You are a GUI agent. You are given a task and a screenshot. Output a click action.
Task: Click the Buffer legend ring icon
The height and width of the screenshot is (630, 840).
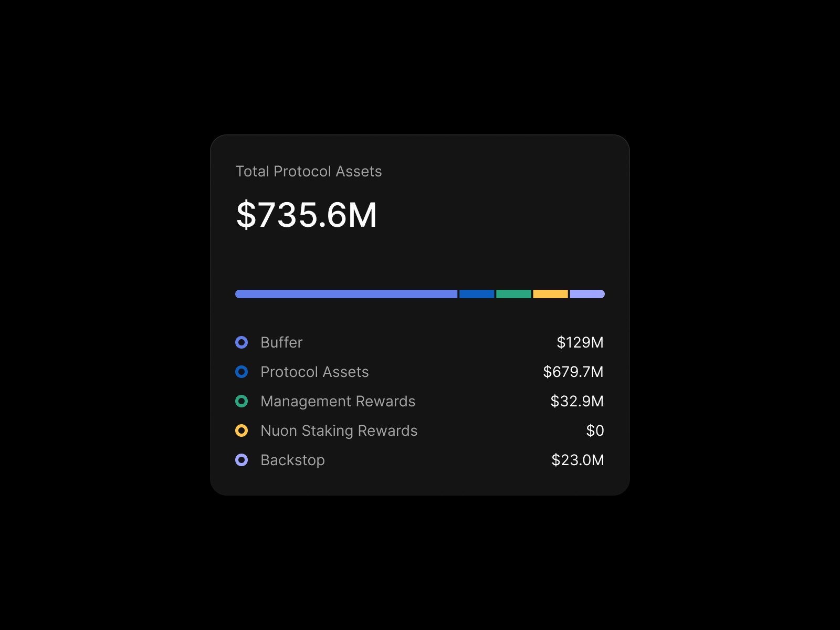(x=241, y=342)
